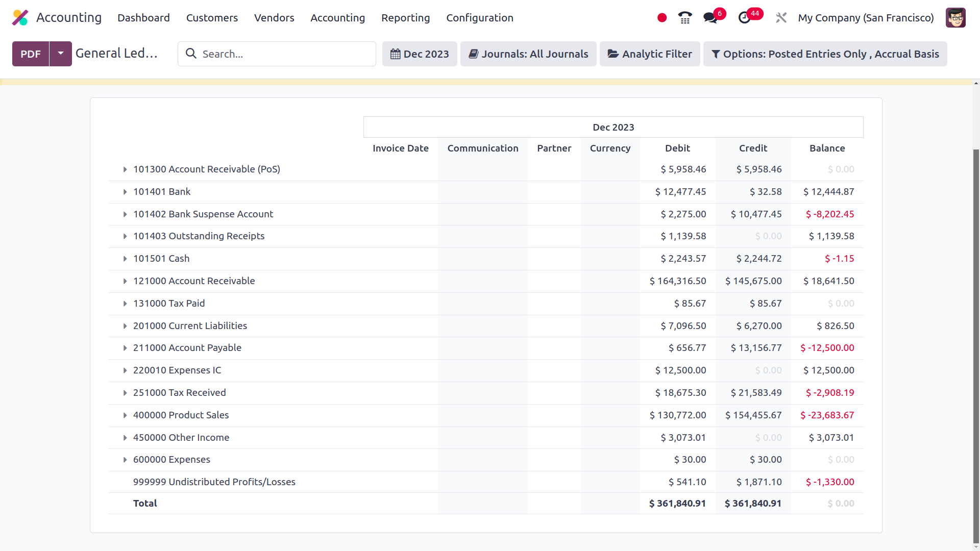Open the PDF export dropdown arrow
Screen dimensions: 980x551
(x=61, y=54)
